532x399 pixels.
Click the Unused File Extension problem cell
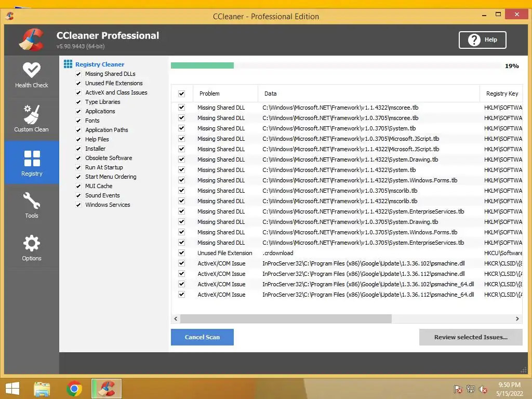coord(224,253)
